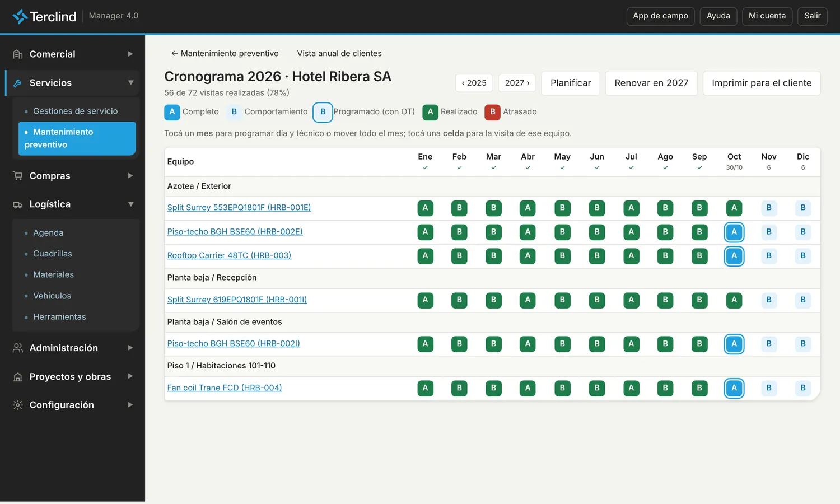The width and height of the screenshot is (840, 504).
Task: Open Vista anual de clientes
Action: coord(339,54)
